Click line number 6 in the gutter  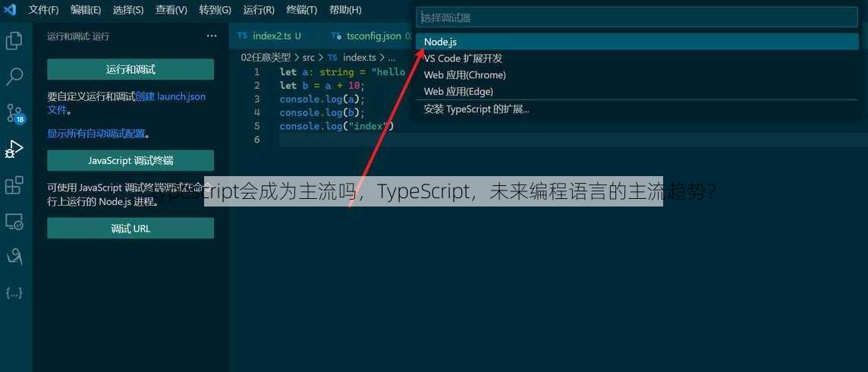point(257,140)
